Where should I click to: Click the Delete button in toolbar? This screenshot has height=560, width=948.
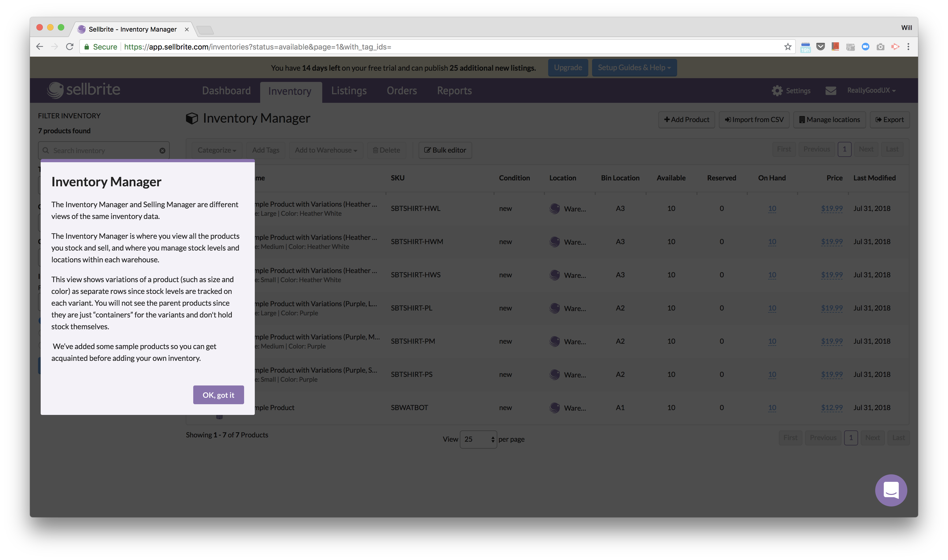tap(386, 150)
